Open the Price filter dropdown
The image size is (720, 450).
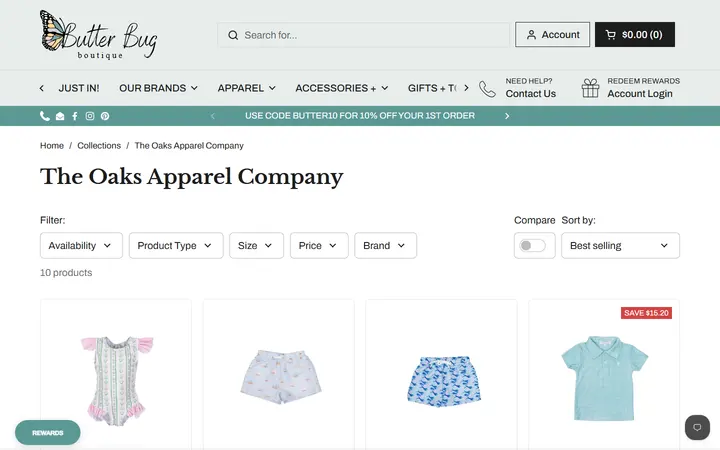(x=319, y=246)
